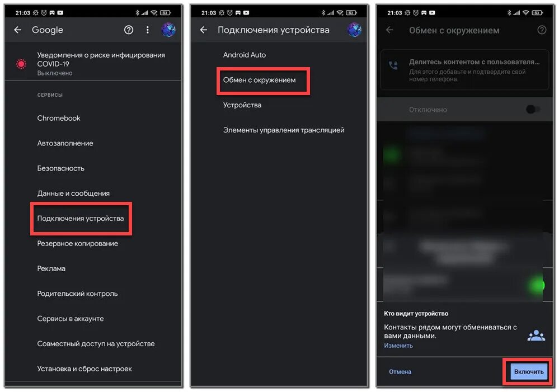Open the three-dot overflow menu in Google header
The width and height of the screenshot is (559, 392).
[148, 30]
